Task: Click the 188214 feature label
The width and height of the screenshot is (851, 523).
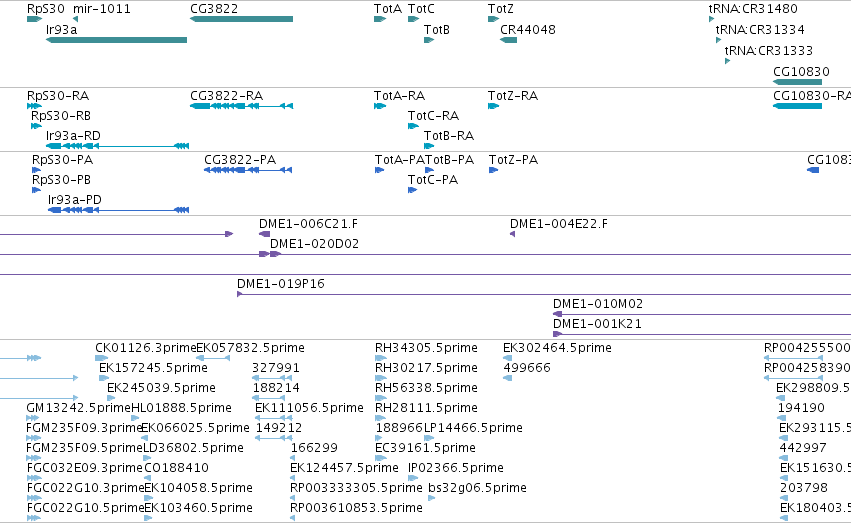Action: tap(276, 388)
